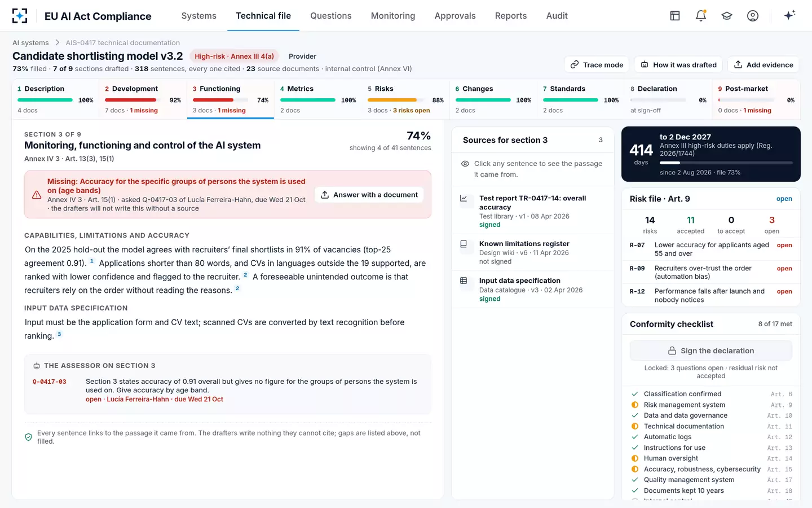Click citation 1 after top-25 agreement sentence
Screen dimensions: 812x508
(92, 261)
